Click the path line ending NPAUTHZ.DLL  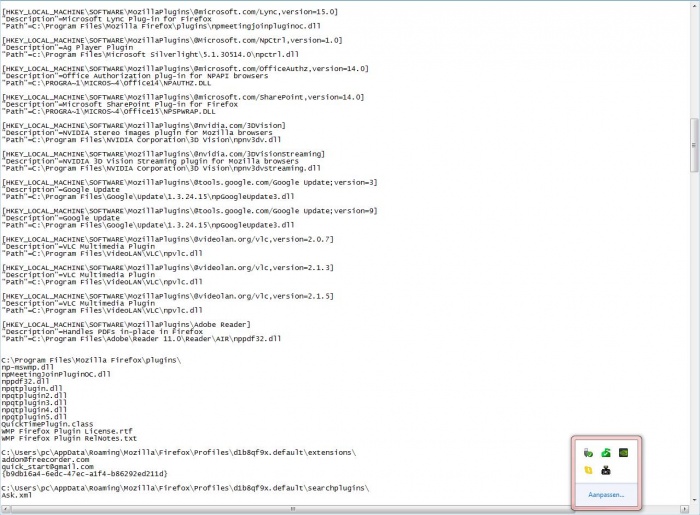[x=106, y=83]
